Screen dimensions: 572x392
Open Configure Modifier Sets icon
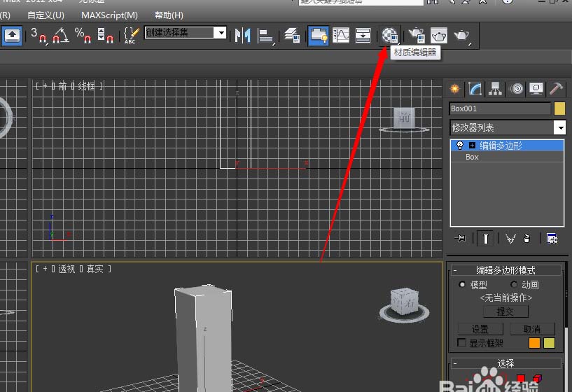tap(552, 239)
